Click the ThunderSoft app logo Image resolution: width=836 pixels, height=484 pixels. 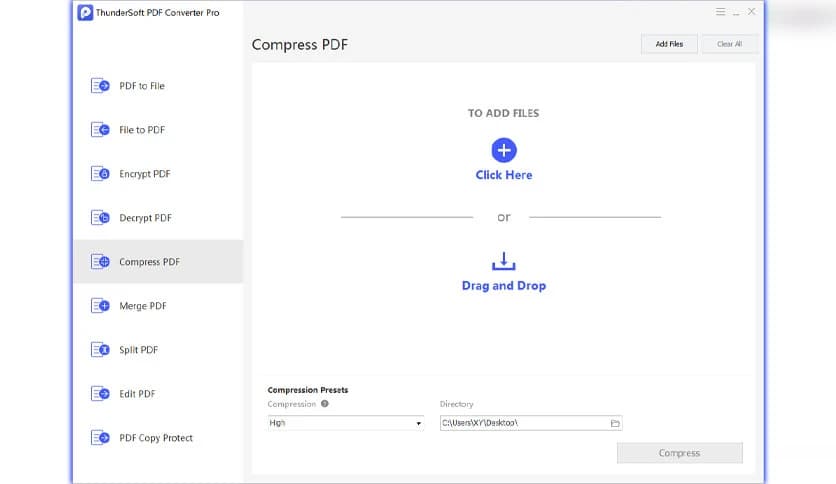[85, 12]
